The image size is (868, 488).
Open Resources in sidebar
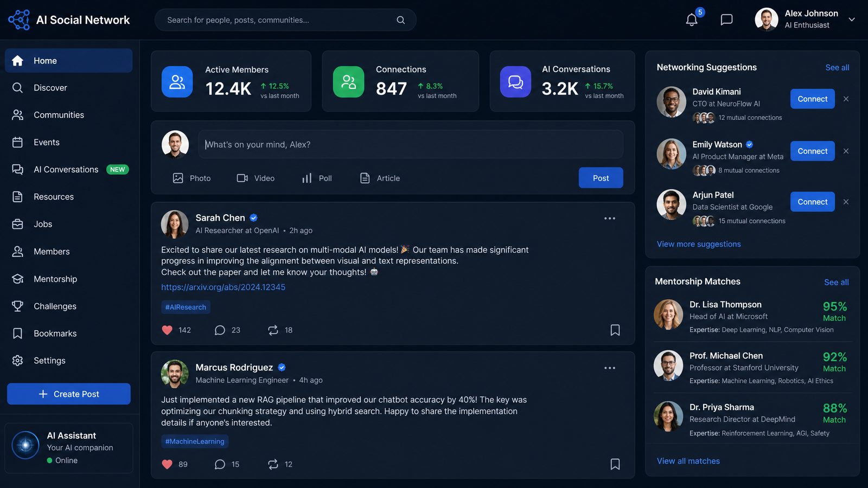[x=68, y=197]
